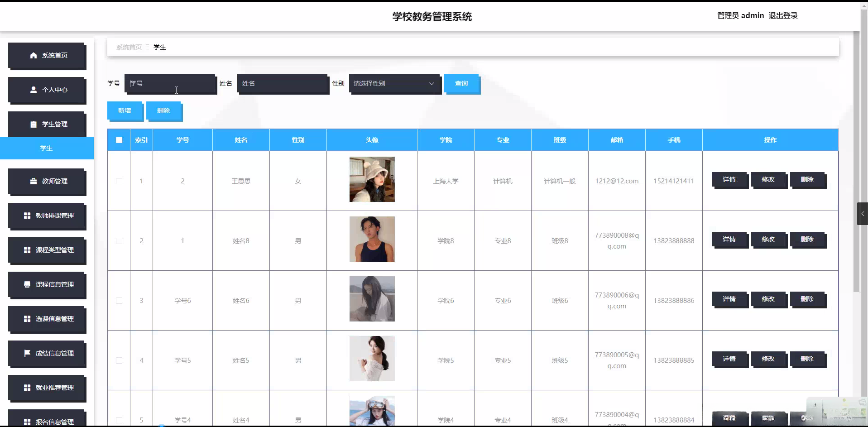
Task: Open the 请选择性别 gender dropdown
Action: tap(394, 83)
